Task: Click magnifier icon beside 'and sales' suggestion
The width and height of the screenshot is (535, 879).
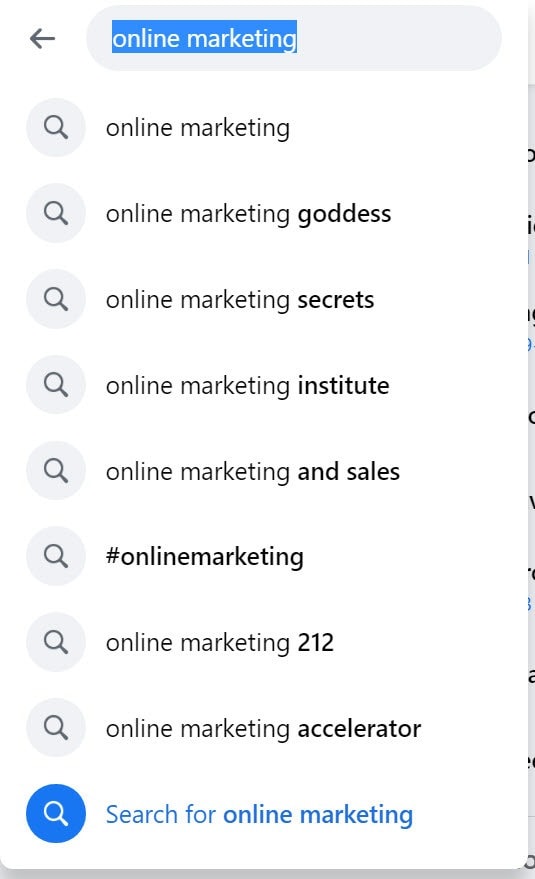Action: pyautogui.click(x=56, y=470)
